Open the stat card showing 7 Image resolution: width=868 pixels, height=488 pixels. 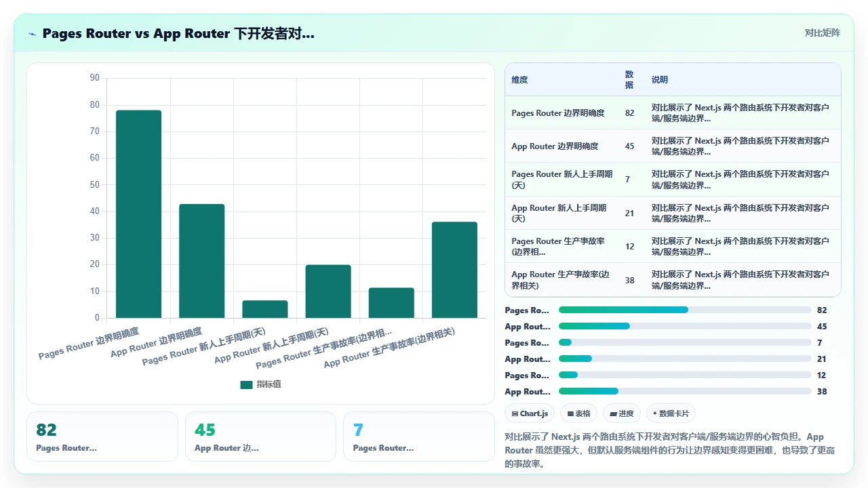pos(419,436)
